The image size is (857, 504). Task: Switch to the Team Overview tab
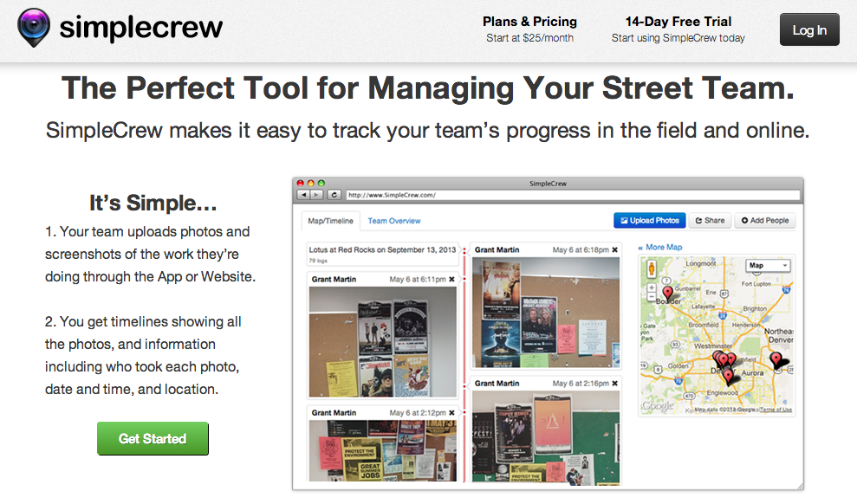tap(394, 221)
